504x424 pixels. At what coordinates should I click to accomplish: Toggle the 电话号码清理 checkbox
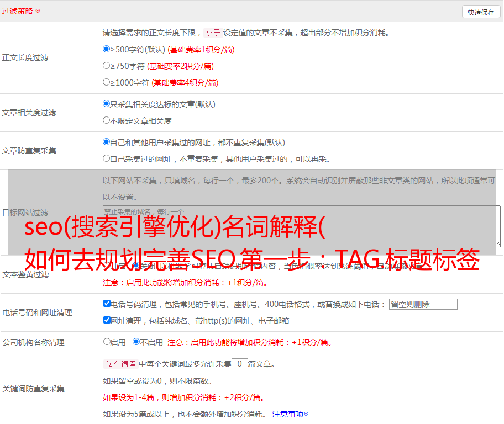(107, 304)
